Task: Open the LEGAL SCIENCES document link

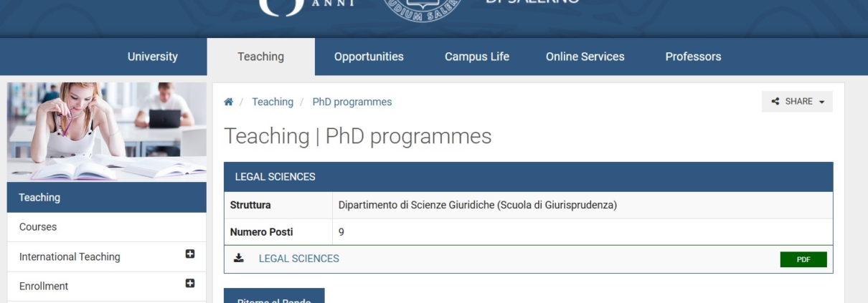Action: coord(299,259)
